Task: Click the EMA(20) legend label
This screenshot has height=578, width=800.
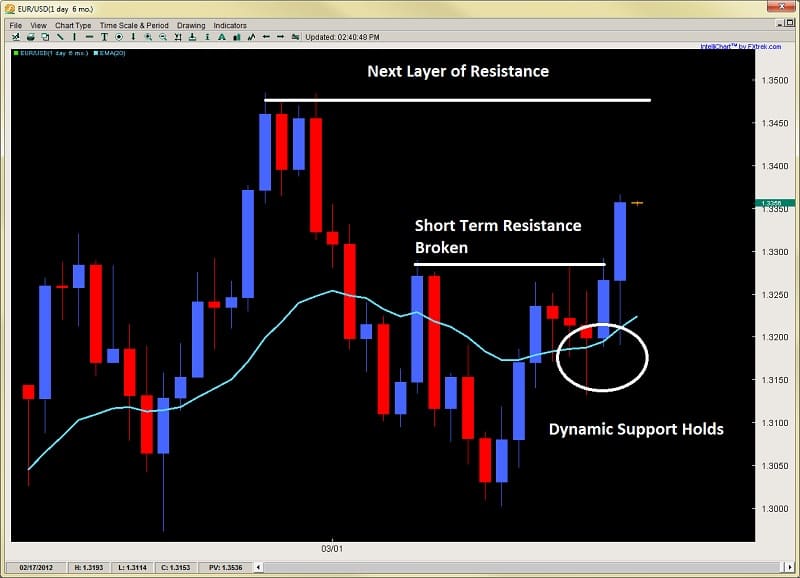Action: point(110,53)
